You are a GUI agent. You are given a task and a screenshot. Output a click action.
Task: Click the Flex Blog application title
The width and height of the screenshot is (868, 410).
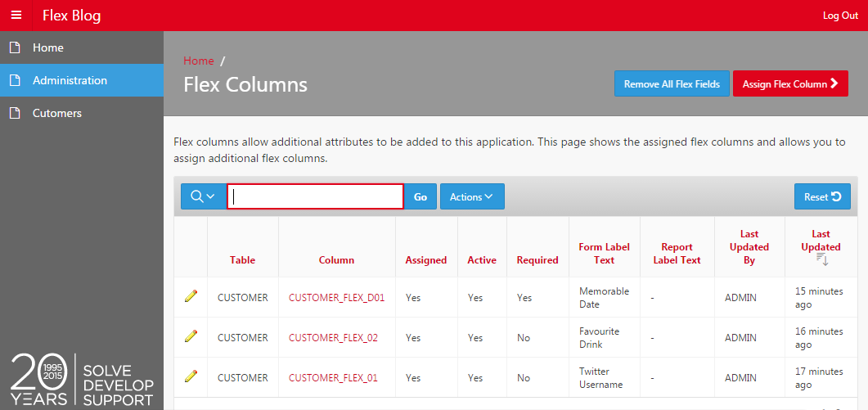click(x=71, y=16)
